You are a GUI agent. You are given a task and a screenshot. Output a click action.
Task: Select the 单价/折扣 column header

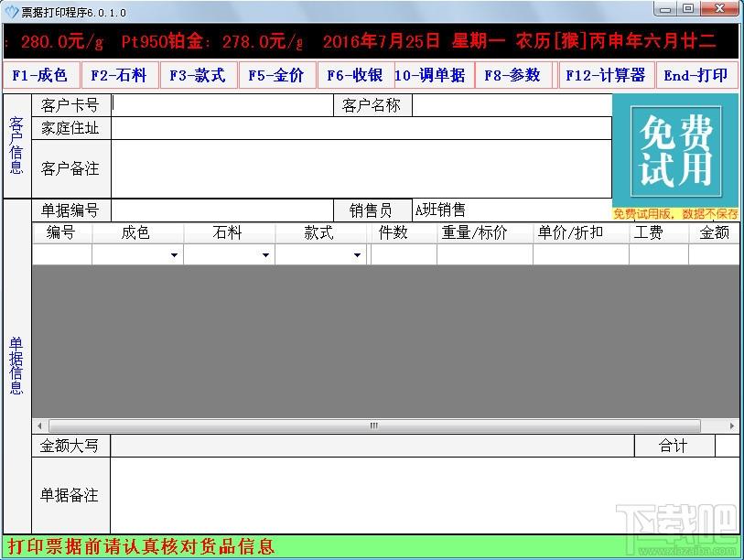581,232
